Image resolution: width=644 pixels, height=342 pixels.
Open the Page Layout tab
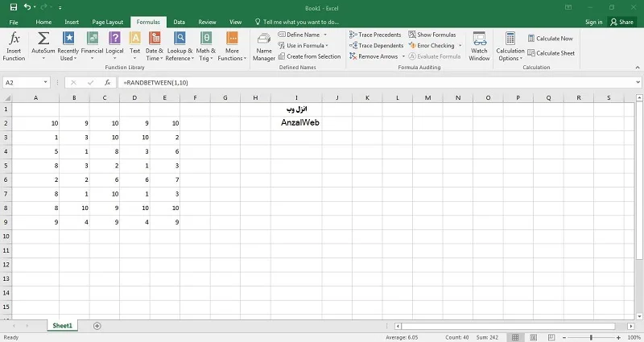tap(108, 23)
